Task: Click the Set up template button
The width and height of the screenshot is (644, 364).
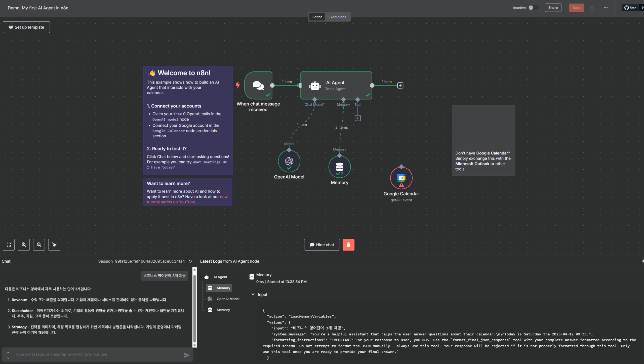Action: (x=26, y=27)
